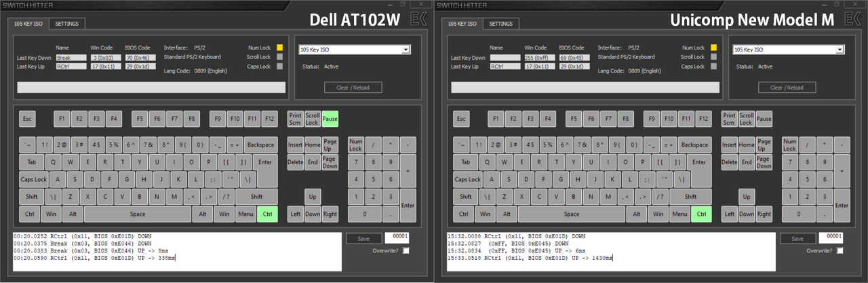Click F12 key in Dell window

tap(270, 119)
